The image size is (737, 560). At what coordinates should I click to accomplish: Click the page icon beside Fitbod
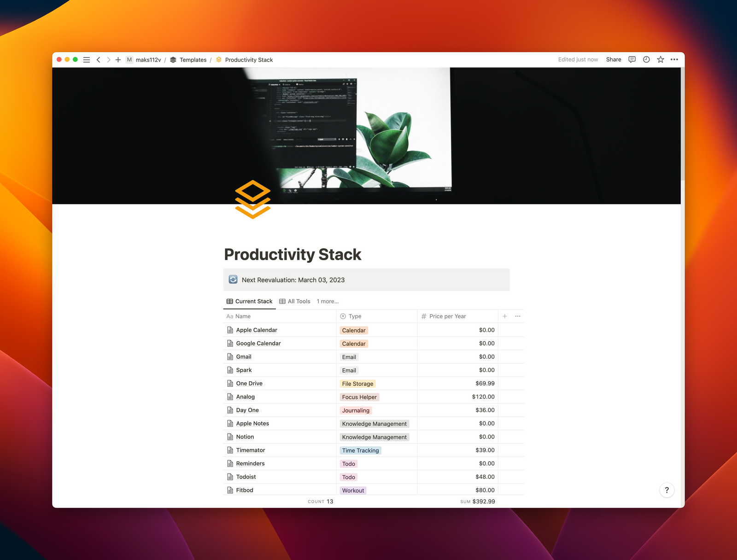[x=230, y=490]
